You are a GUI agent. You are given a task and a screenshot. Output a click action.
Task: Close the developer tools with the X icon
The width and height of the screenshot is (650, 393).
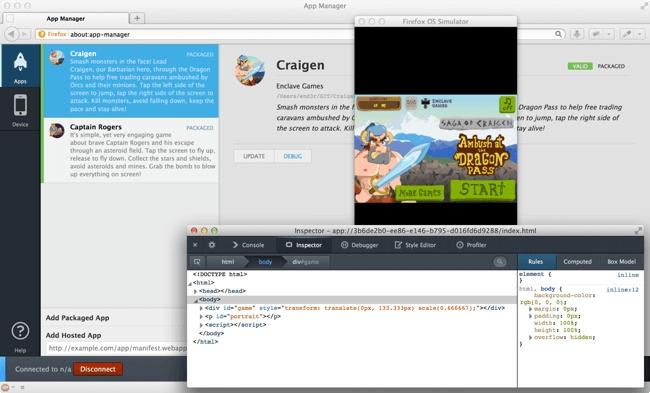(195, 245)
